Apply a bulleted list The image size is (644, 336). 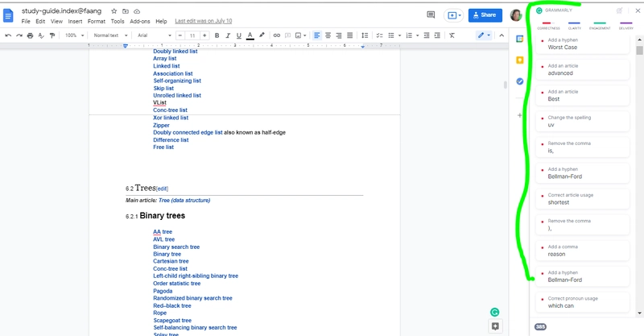391,35
